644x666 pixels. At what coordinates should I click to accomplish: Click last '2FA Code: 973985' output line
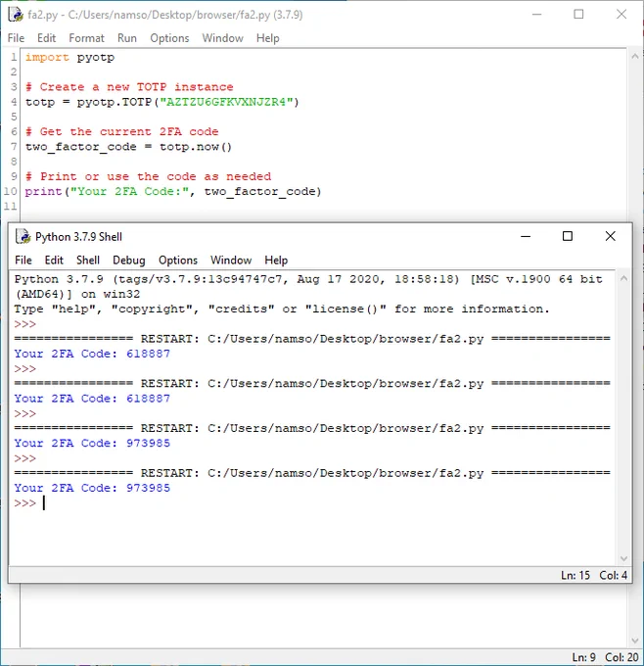(x=92, y=488)
